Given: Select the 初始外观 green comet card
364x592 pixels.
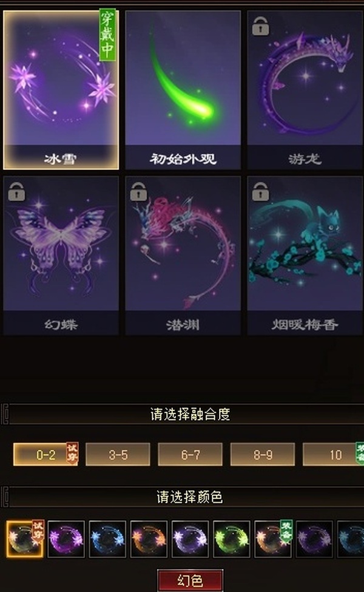Looking at the screenshot, I should (183, 90).
